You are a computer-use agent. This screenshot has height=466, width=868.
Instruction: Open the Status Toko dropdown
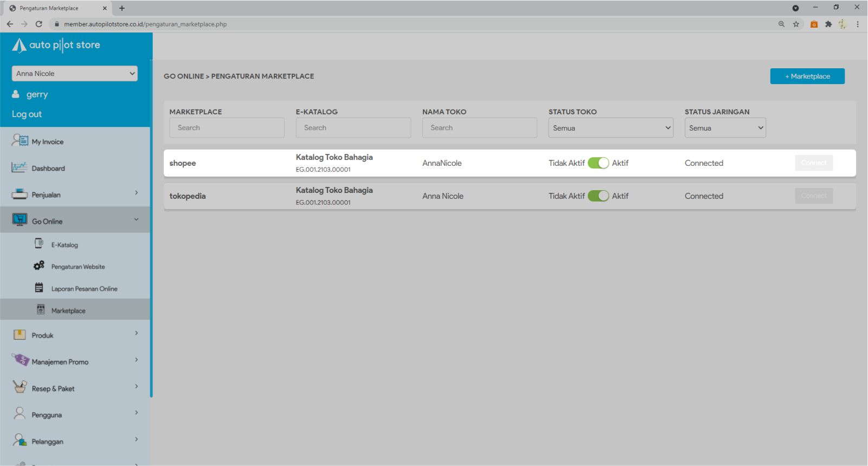click(x=610, y=128)
